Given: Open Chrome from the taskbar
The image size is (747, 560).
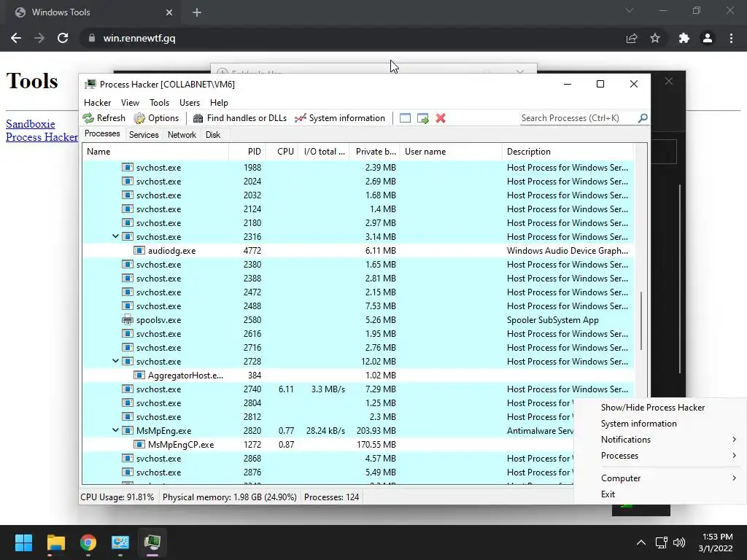Looking at the screenshot, I should click(x=88, y=542).
